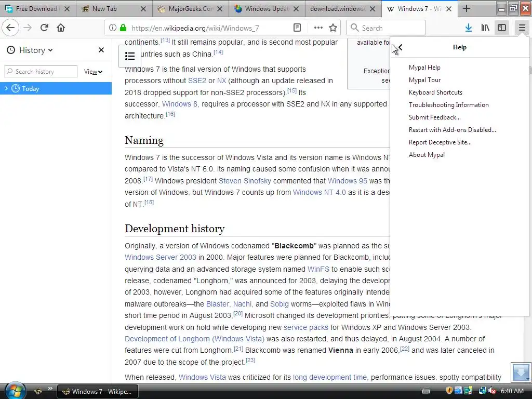Show hidden quick launch items chevron
Image resolution: width=532 pixels, height=399 pixels.
tap(50, 389)
